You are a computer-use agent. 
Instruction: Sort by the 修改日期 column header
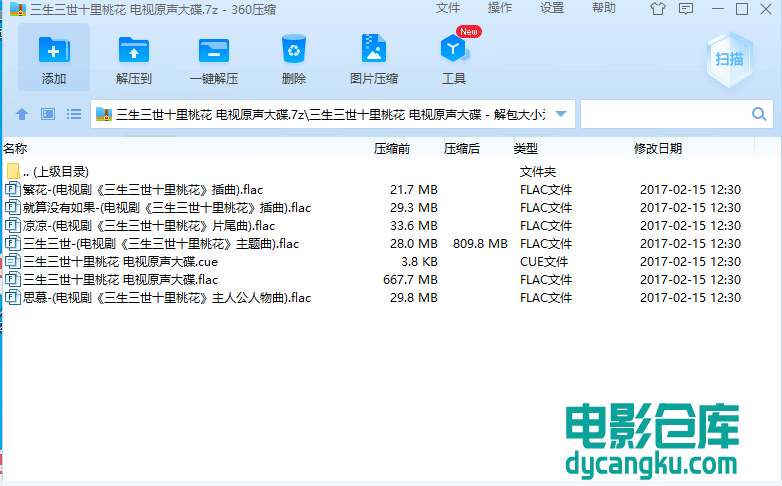click(x=658, y=149)
